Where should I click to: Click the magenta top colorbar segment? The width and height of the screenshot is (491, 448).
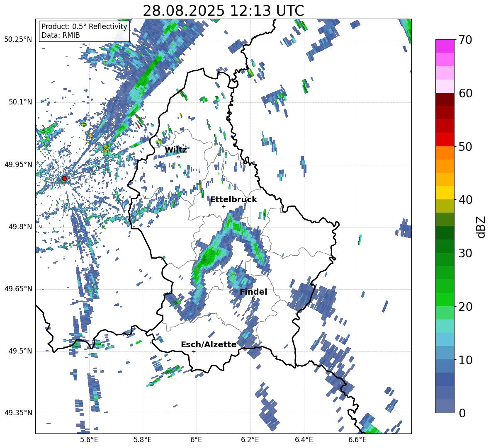tap(445, 46)
